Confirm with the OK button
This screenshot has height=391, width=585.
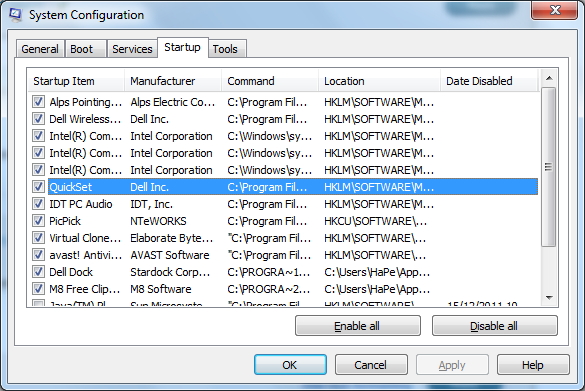pyautogui.click(x=290, y=365)
